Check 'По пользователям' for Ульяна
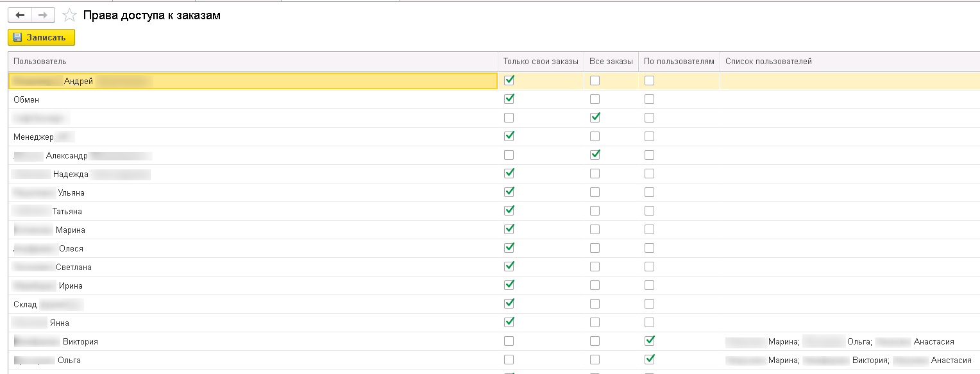Screen dimensions: 980x374 click(x=649, y=192)
